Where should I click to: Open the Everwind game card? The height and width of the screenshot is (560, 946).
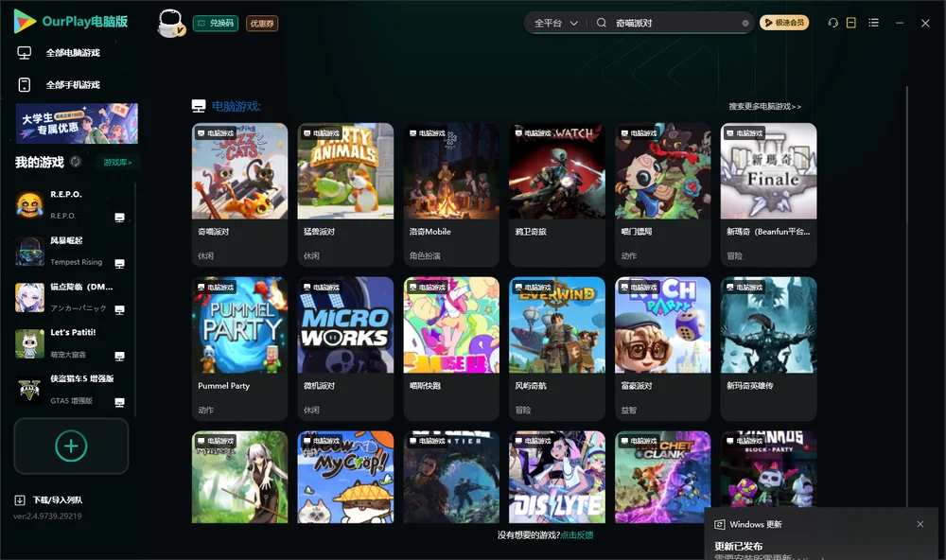pyautogui.click(x=557, y=348)
